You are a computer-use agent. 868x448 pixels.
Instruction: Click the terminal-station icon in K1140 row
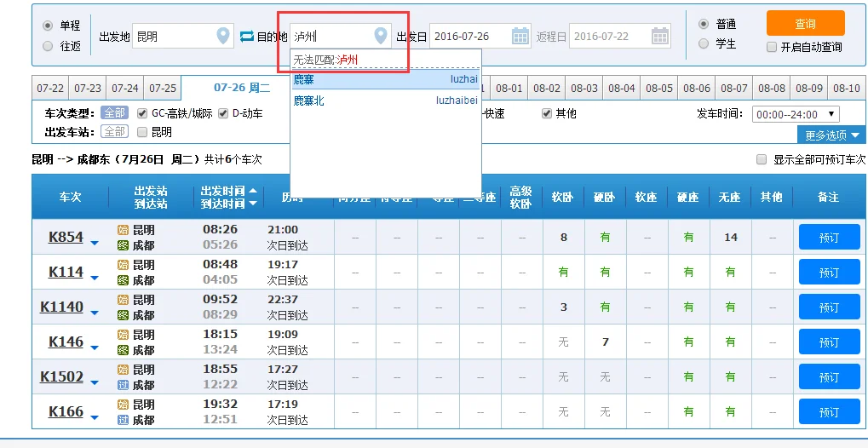[x=123, y=315]
